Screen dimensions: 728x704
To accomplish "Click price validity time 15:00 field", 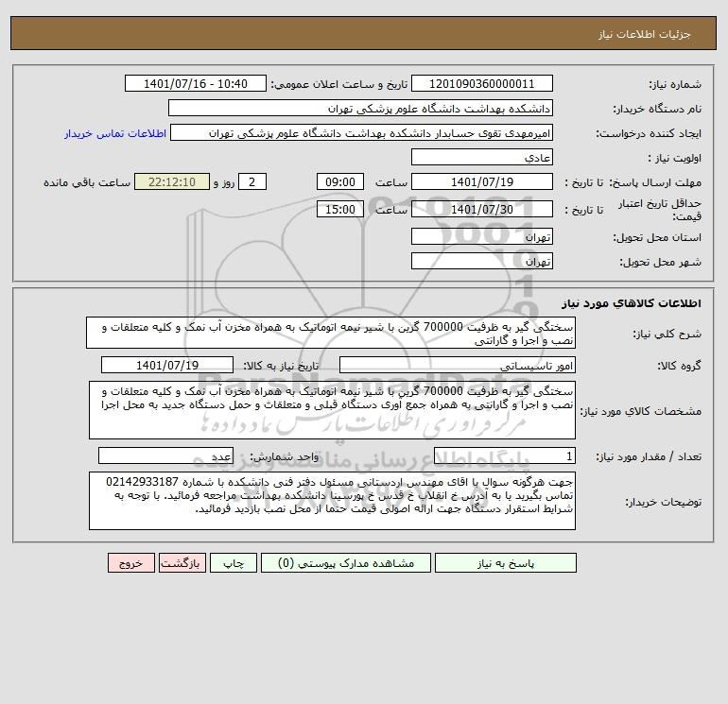I will pos(339,209).
